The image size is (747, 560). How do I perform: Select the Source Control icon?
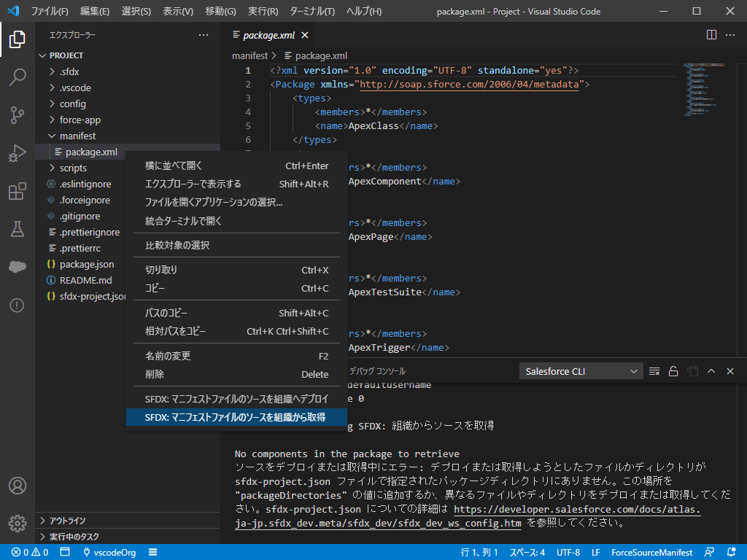pyautogui.click(x=18, y=115)
